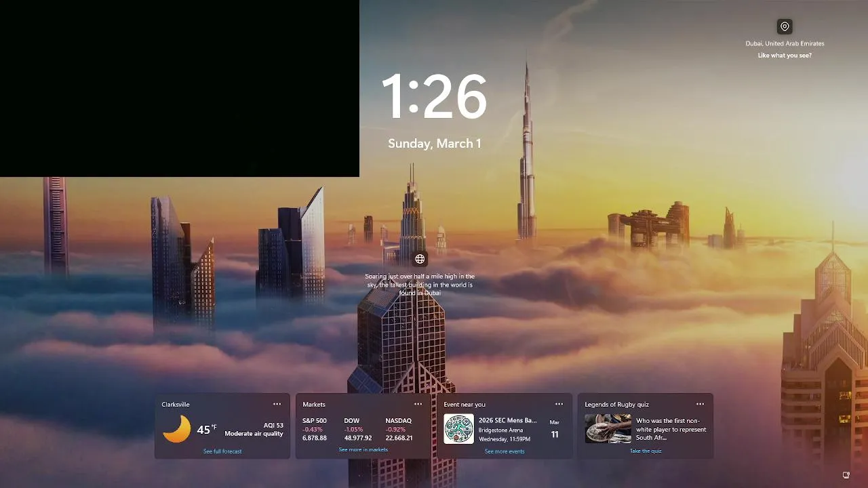868x488 pixels.
Task: Open Event near you widget more options
Action: click(x=559, y=404)
